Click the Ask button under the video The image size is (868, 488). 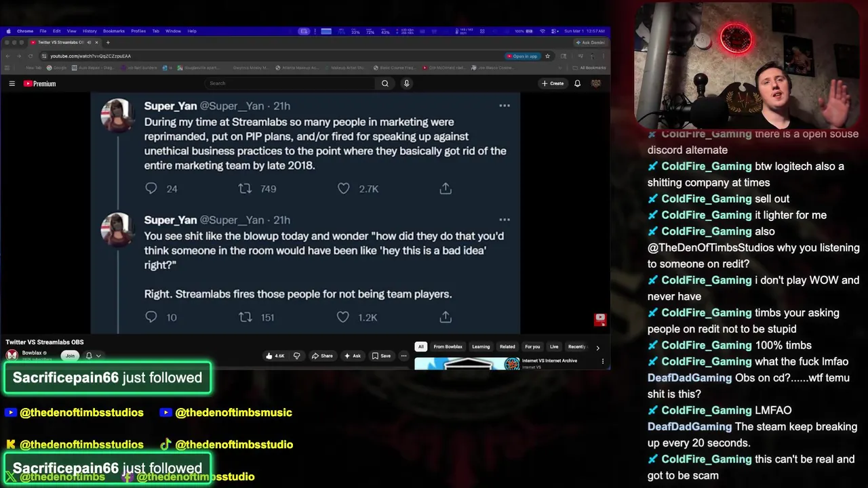tap(353, 356)
